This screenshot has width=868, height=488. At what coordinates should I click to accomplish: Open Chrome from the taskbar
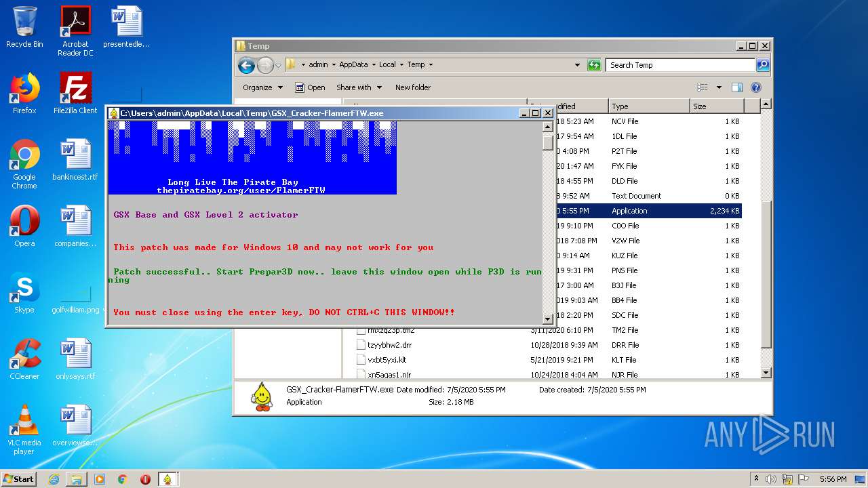tap(123, 479)
